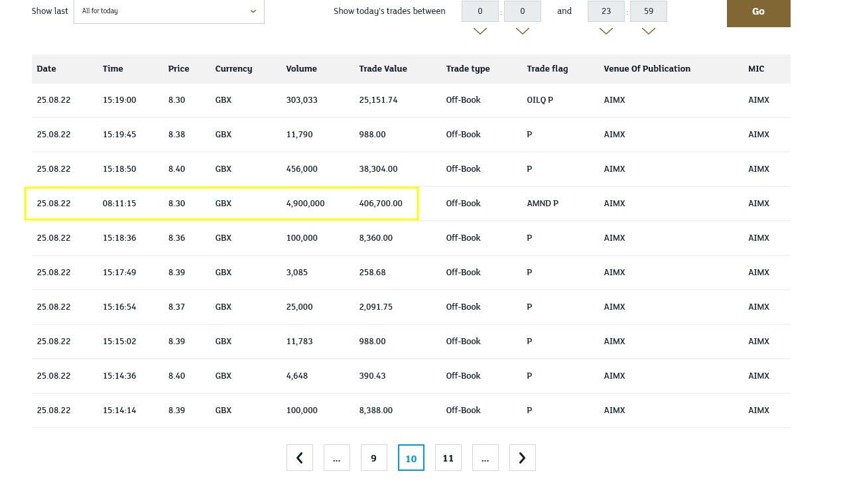The image size is (843, 504).
Task: Select volume 4,900,000 cell
Action: pyautogui.click(x=305, y=204)
